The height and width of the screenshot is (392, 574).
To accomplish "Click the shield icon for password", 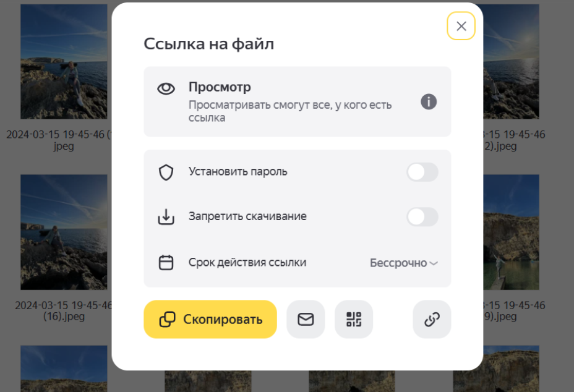I will pos(166,173).
